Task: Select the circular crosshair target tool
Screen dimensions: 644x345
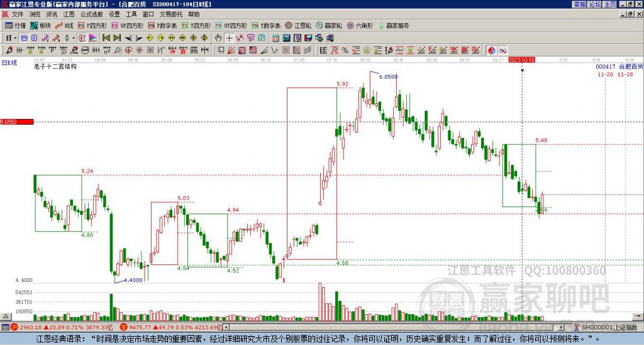Action: point(128,50)
